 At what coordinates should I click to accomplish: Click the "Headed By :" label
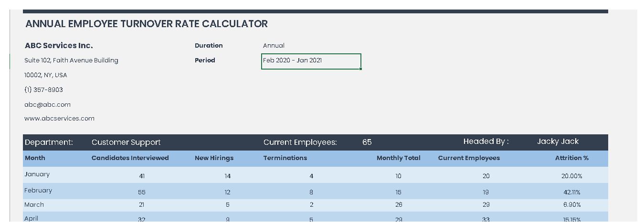coord(486,141)
